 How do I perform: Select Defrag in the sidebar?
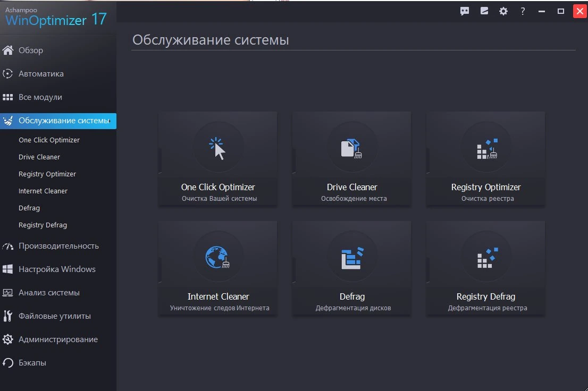click(29, 208)
